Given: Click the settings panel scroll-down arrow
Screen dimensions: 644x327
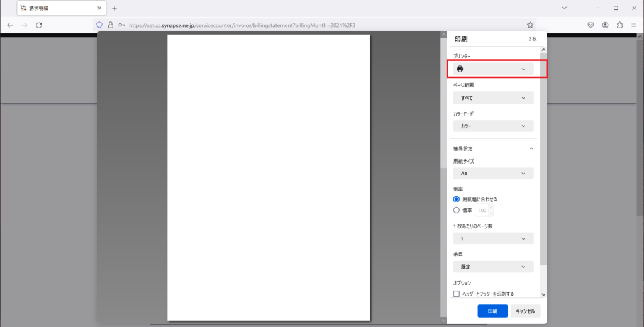Looking at the screenshot, I should 543,294.
